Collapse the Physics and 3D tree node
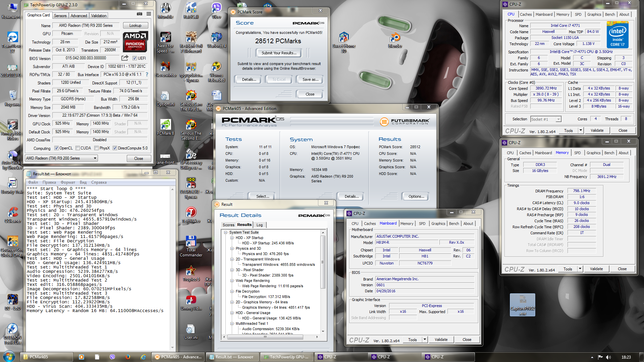 pyautogui.click(x=232, y=248)
